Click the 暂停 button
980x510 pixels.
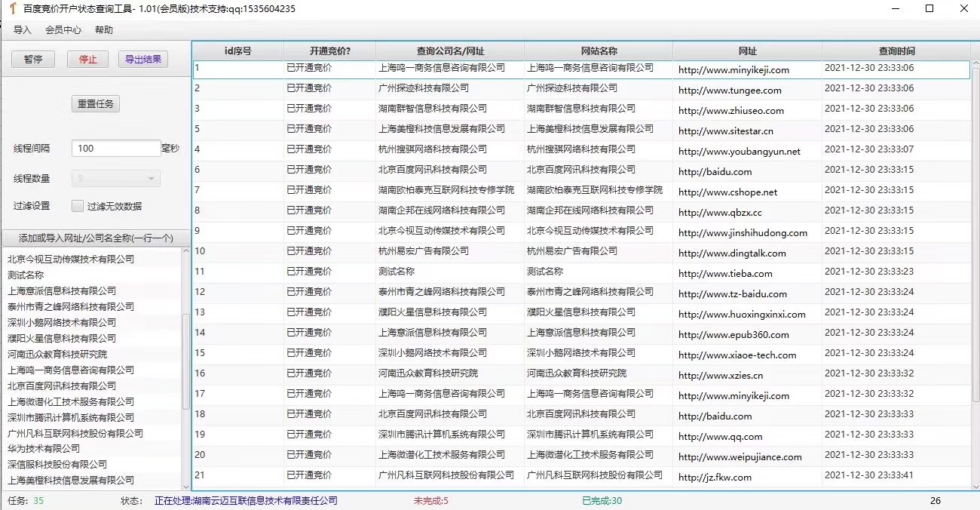tap(33, 59)
